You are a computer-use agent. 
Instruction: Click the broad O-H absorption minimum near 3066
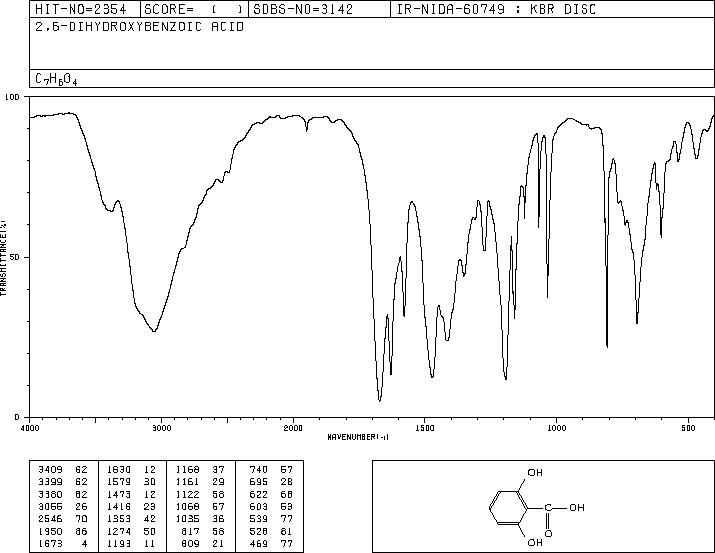(154, 331)
